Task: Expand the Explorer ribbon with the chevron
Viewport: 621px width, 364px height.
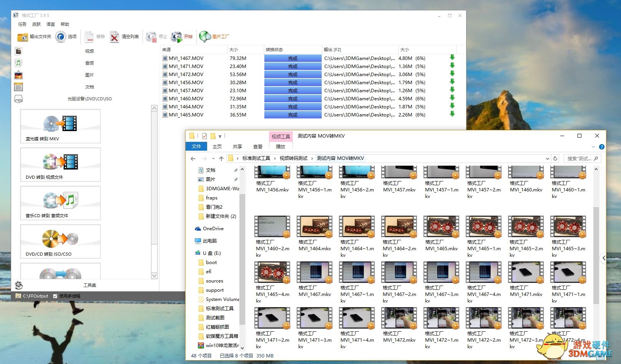Action: point(593,147)
